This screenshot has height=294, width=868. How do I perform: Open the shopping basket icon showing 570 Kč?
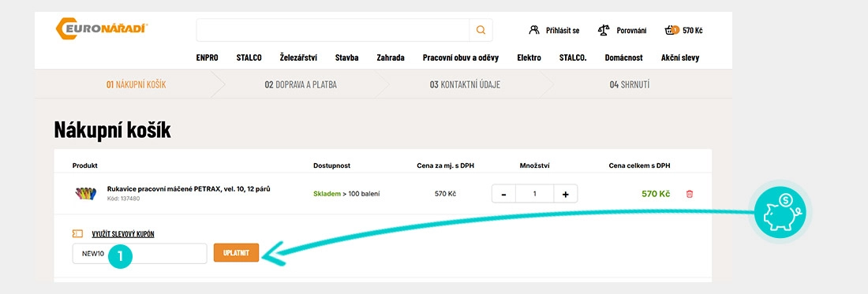click(x=672, y=30)
